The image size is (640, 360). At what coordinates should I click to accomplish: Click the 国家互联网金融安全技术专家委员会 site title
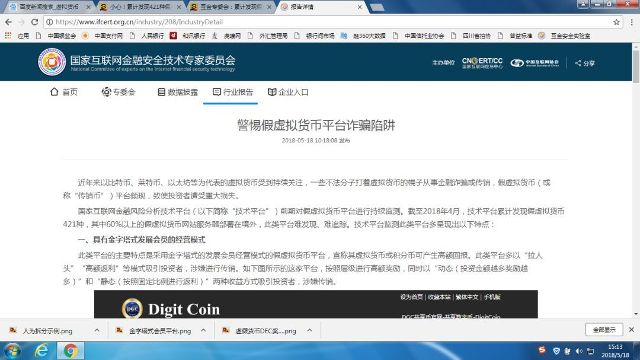coord(153,60)
